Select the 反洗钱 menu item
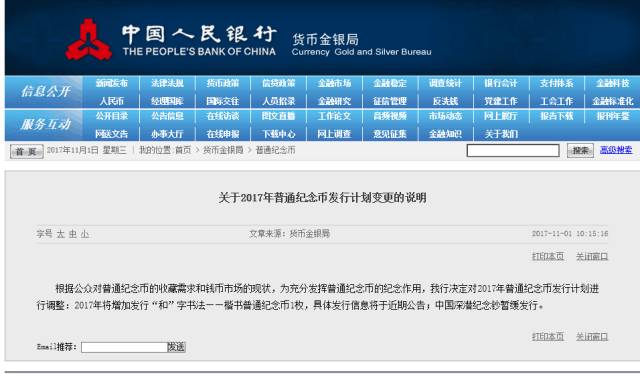Image resolution: width=640 pixels, height=374 pixels. [x=445, y=101]
